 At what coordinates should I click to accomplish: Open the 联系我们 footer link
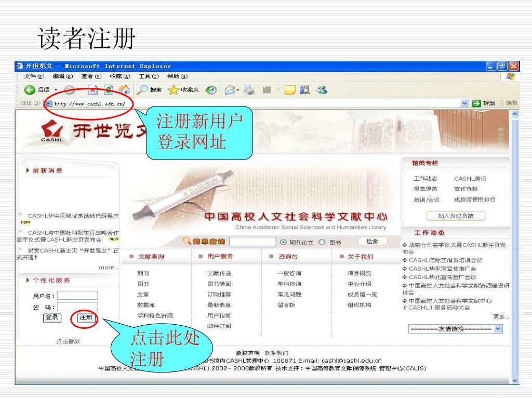coord(276,353)
